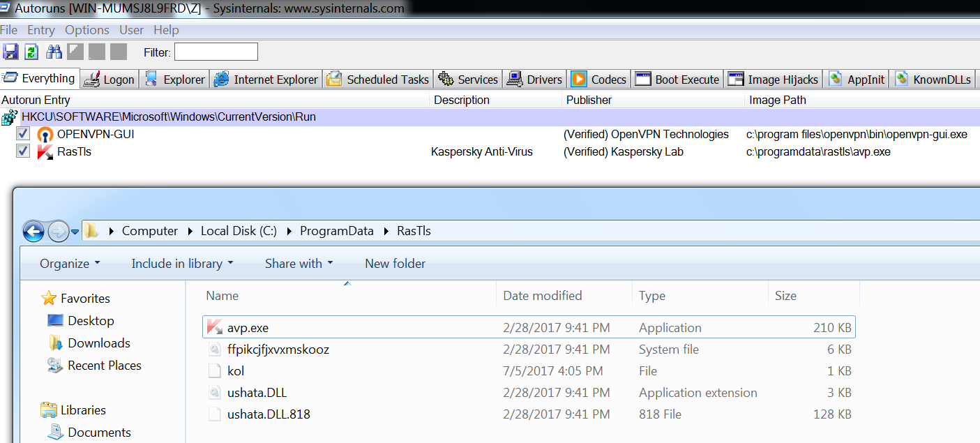Switch to the Explorer tab
980x443 pixels.
coord(175,80)
